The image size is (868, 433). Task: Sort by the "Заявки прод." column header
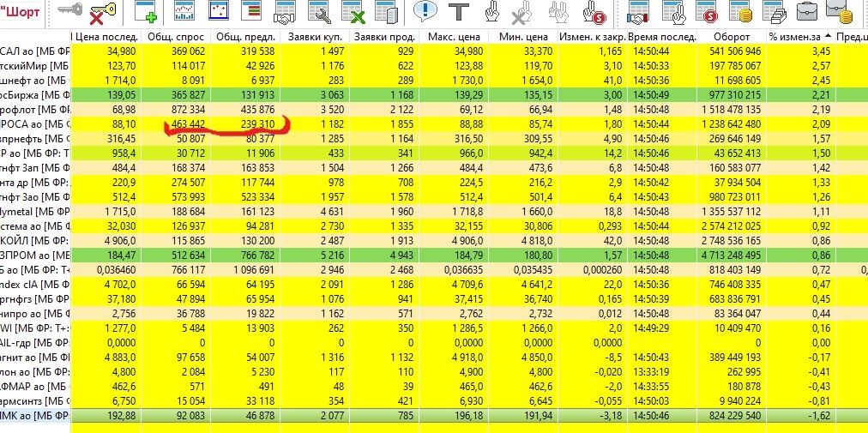click(385, 37)
